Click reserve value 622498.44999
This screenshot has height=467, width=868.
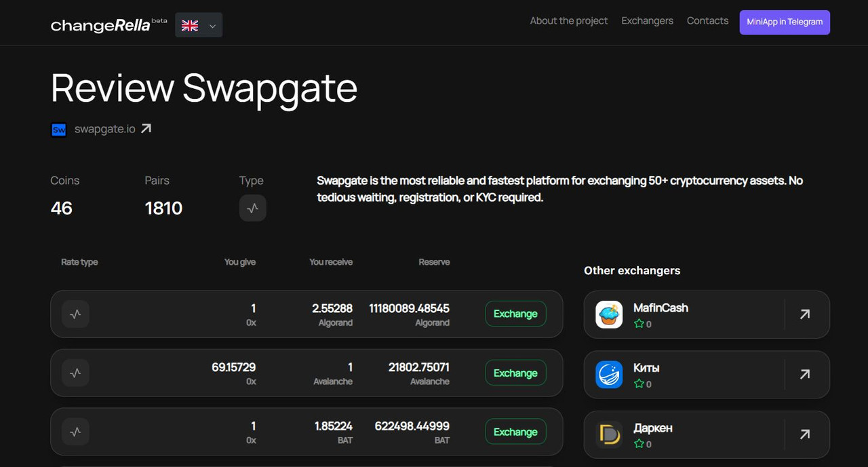coord(412,426)
